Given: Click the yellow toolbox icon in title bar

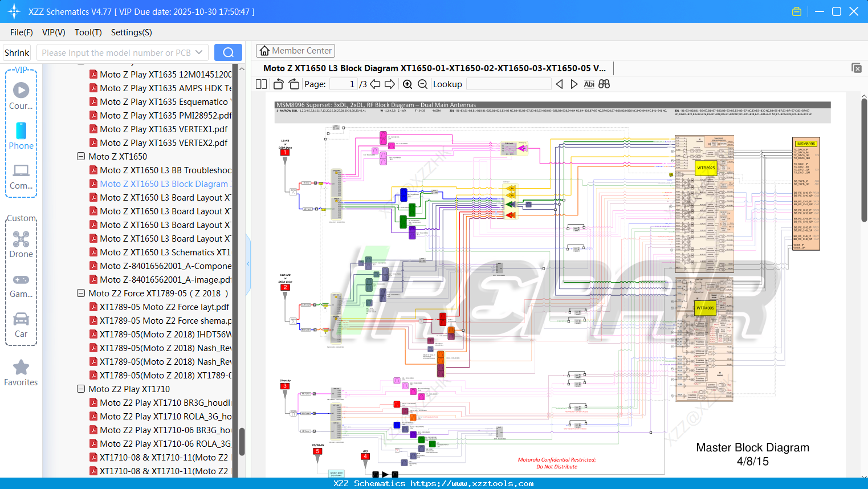Looking at the screenshot, I should tap(797, 11).
